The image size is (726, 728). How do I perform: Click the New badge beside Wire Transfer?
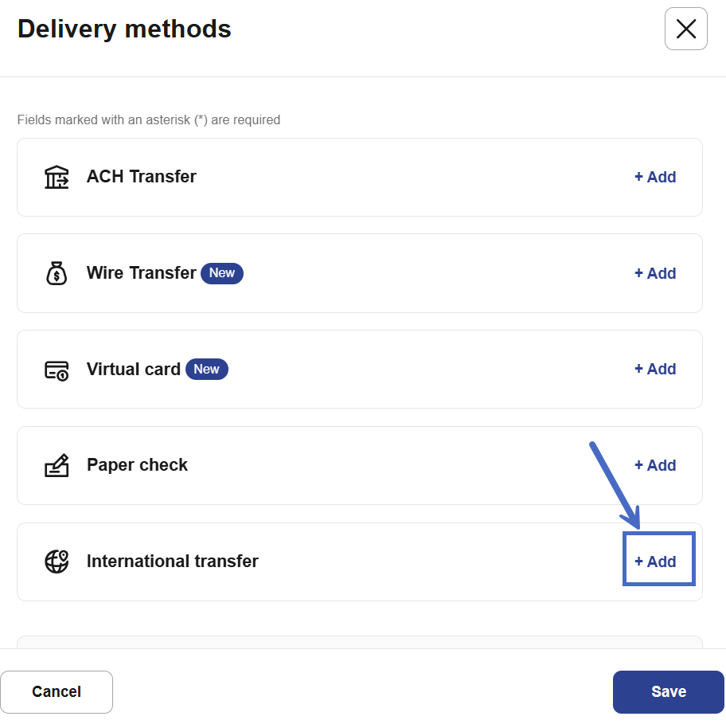[x=222, y=273]
